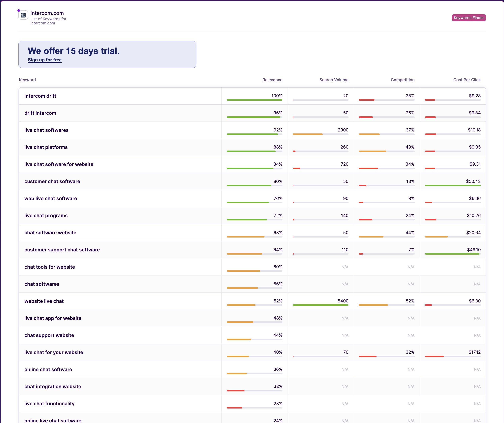504x423 pixels.
Task: Select the intercom.com title heading
Action: pos(47,13)
